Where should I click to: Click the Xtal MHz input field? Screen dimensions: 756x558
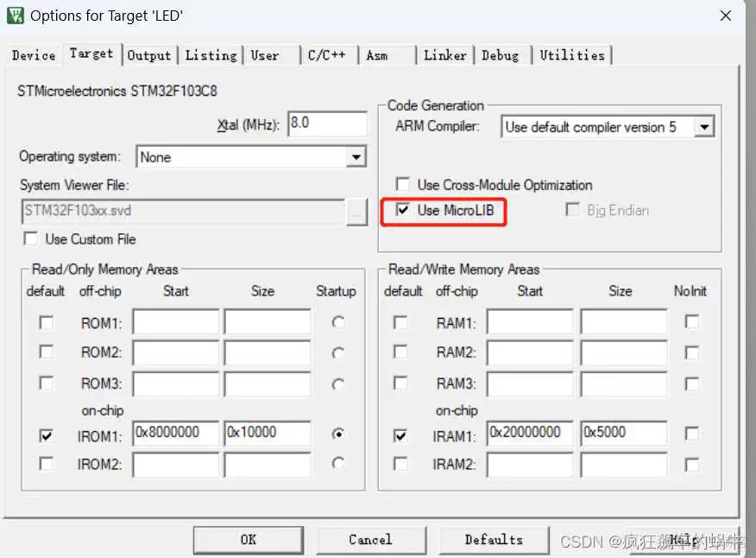click(327, 124)
